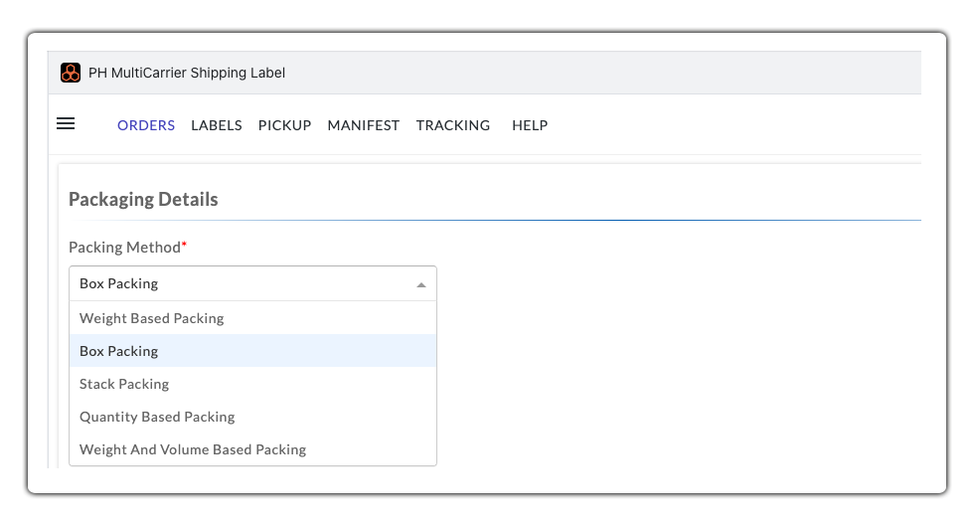
Task: Switch to the LABELS tab
Action: 217,125
